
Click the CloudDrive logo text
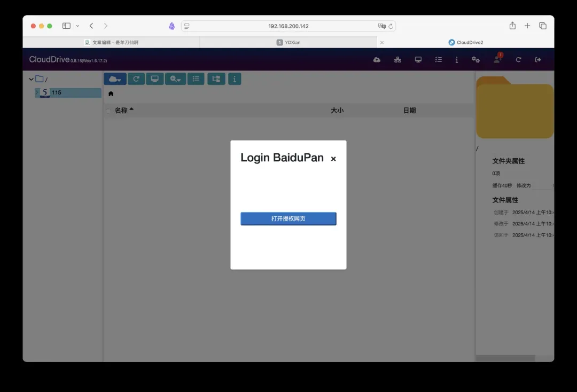(49, 59)
